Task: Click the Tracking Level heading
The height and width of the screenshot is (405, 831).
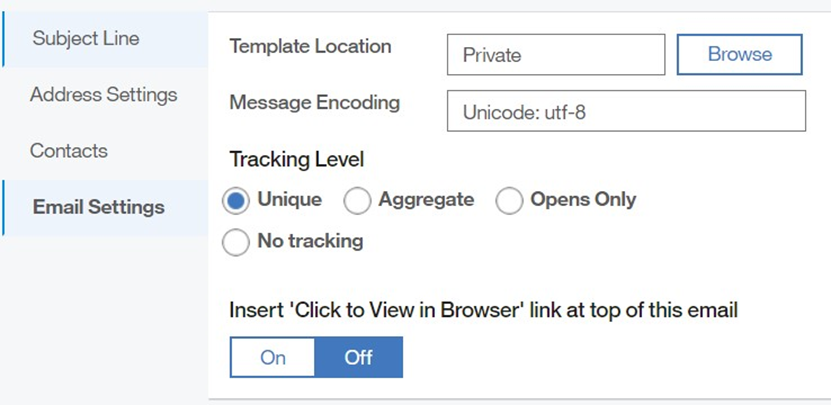Action: [x=296, y=159]
